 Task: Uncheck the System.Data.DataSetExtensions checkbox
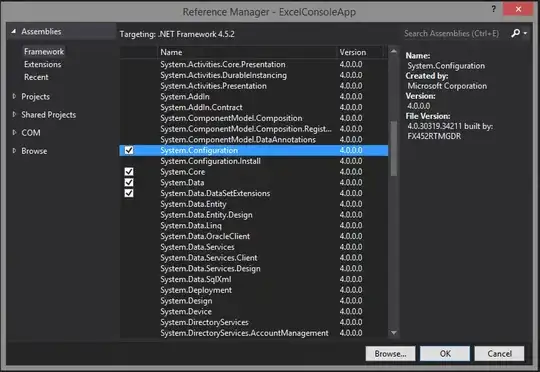(129, 193)
